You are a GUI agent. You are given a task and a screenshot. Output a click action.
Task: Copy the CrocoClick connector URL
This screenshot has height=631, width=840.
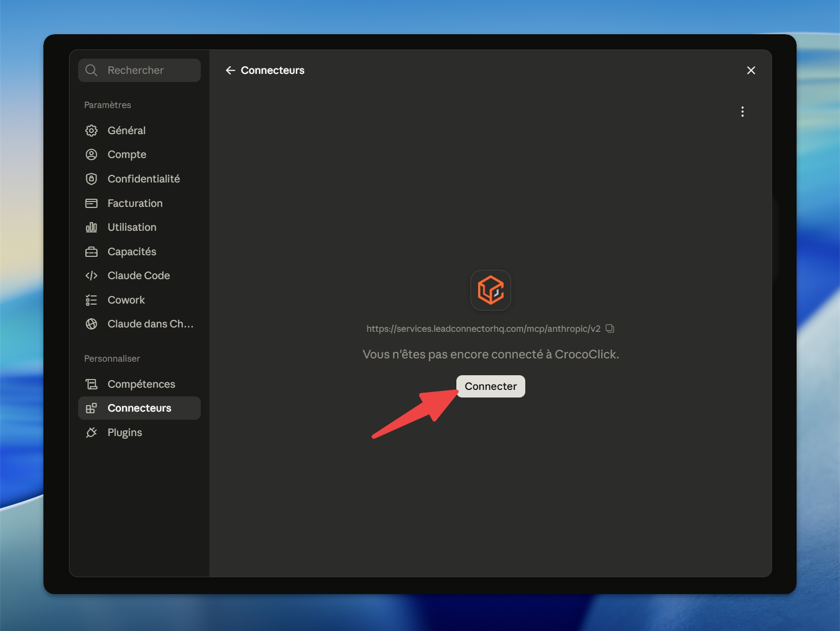(610, 329)
